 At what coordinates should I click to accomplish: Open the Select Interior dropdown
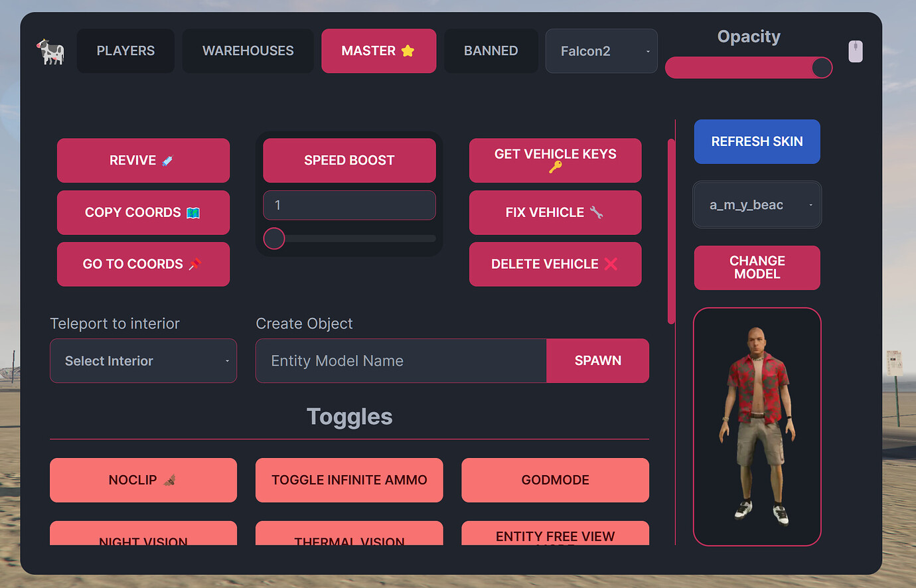[143, 360]
